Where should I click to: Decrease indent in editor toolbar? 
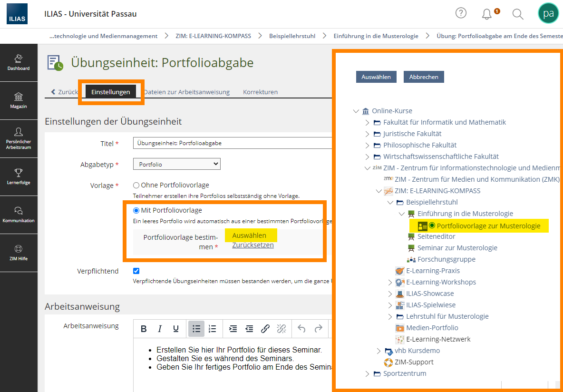coord(249,329)
